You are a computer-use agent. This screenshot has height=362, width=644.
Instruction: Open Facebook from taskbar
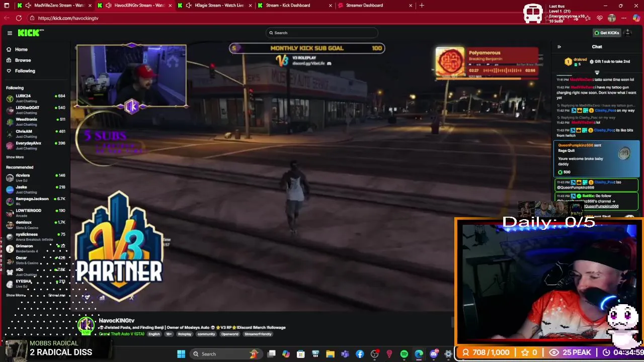pos(360,354)
